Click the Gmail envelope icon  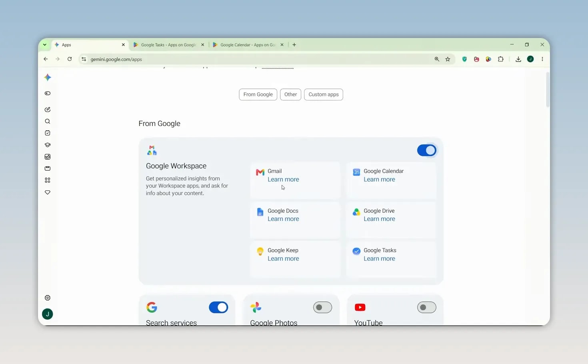pos(260,172)
